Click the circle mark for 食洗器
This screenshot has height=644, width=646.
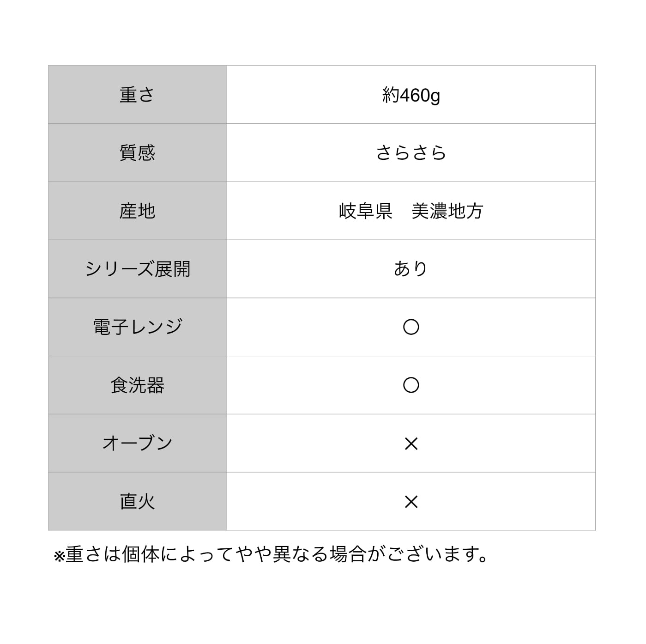[x=411, y=385]
